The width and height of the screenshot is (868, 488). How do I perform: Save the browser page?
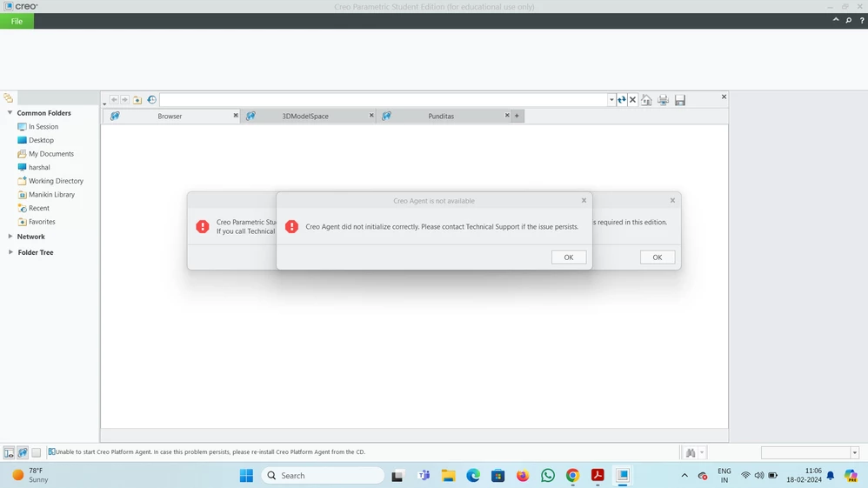point(680,100)
